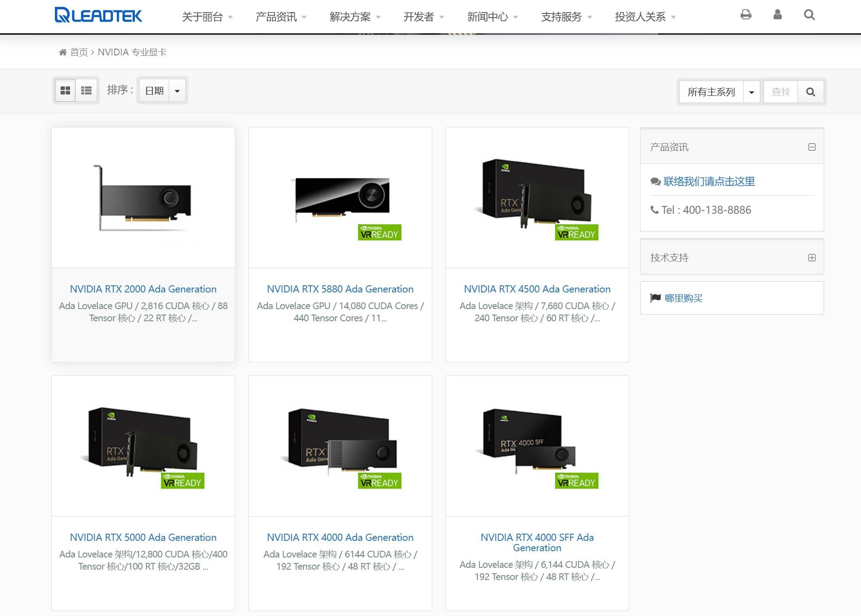Click the 联络我们请点击这里 link
Screen dimensions: 861x616
pyautogui.click(x=709, y=181)
